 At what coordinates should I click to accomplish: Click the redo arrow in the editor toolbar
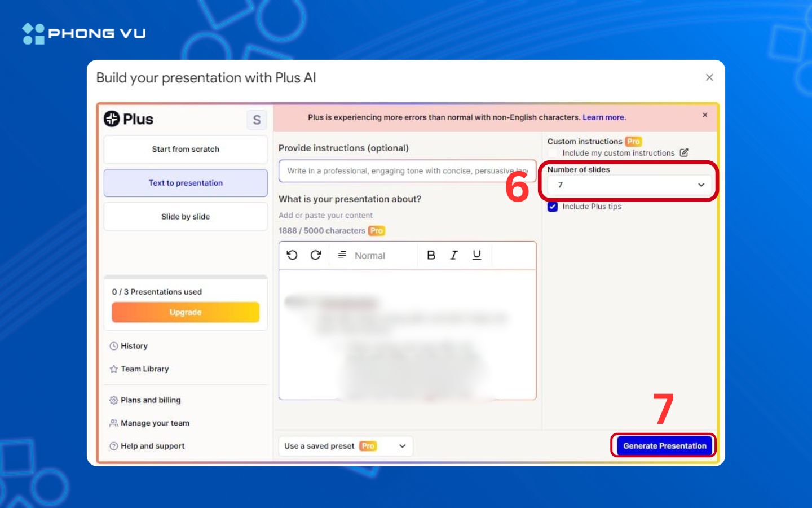(316, 255)
